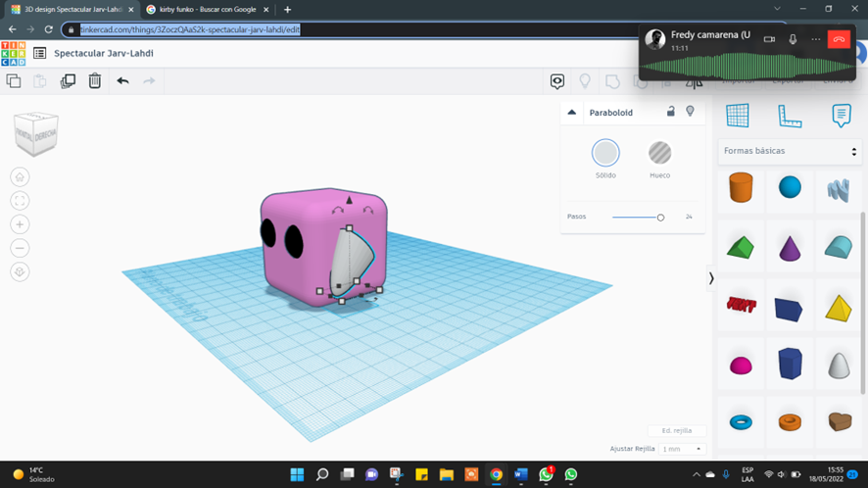Open File Explorer from taskbar

tap(446, 474)
